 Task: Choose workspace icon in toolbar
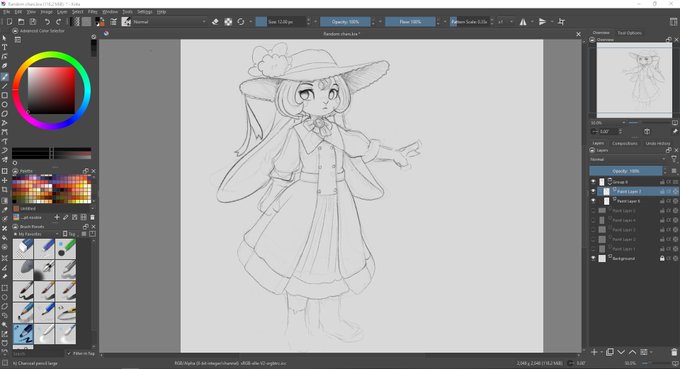(673, 22)
